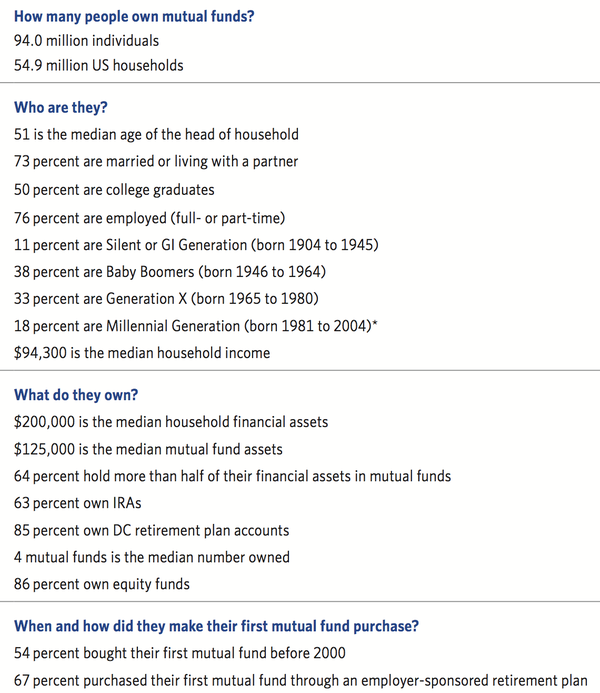600x693 pixels.
Task: Click the '$125,000' median mutual fund assets line
Action: coord(148,449)
